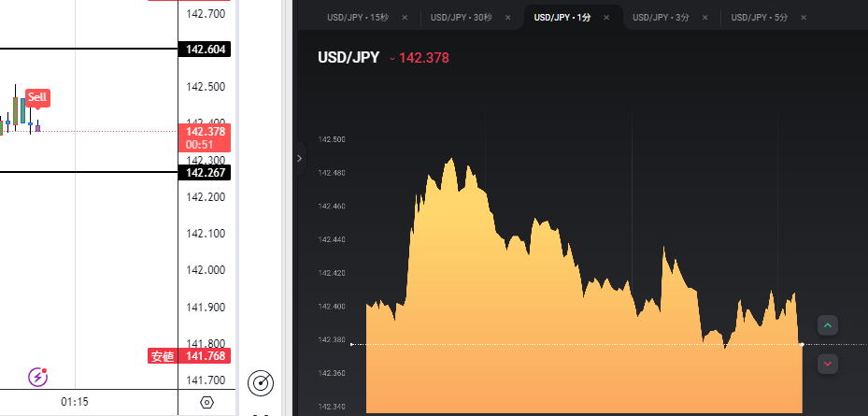Image resolution: width=868 pixels, height=416 pixels.
Task: Open the USD/JPY symbol selector
Action: coord(349,58)
